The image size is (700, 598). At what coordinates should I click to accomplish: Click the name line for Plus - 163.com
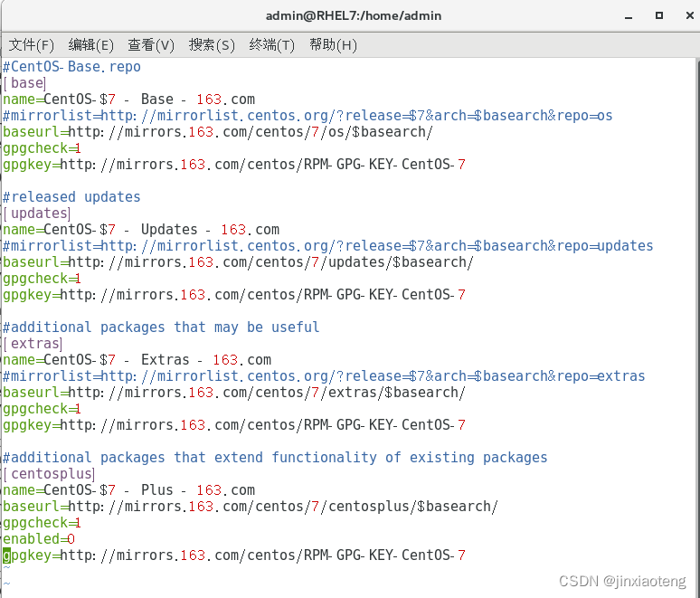point(129,490)
